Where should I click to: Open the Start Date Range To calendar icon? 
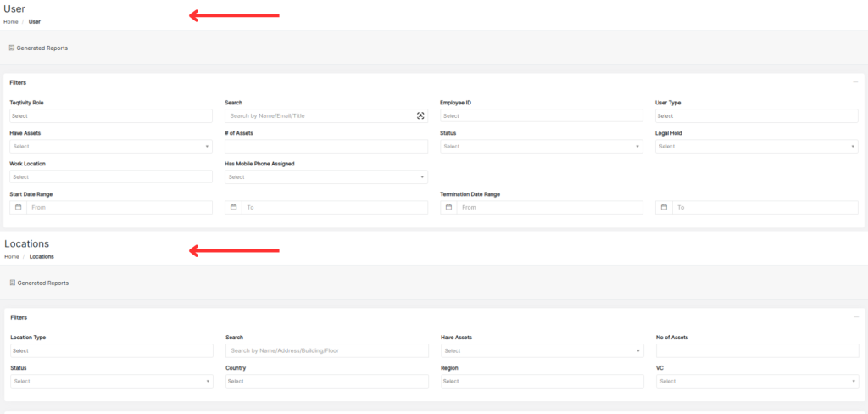point(233,207)
